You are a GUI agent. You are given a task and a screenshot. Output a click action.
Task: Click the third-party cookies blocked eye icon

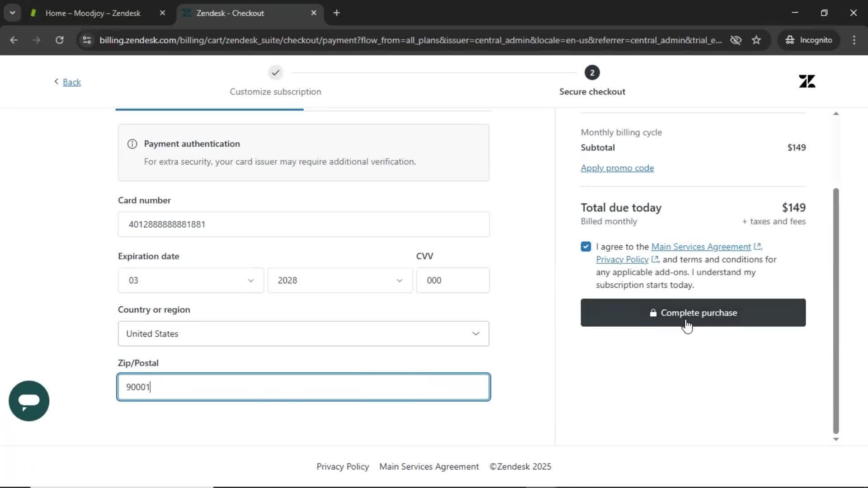point(736,40)
